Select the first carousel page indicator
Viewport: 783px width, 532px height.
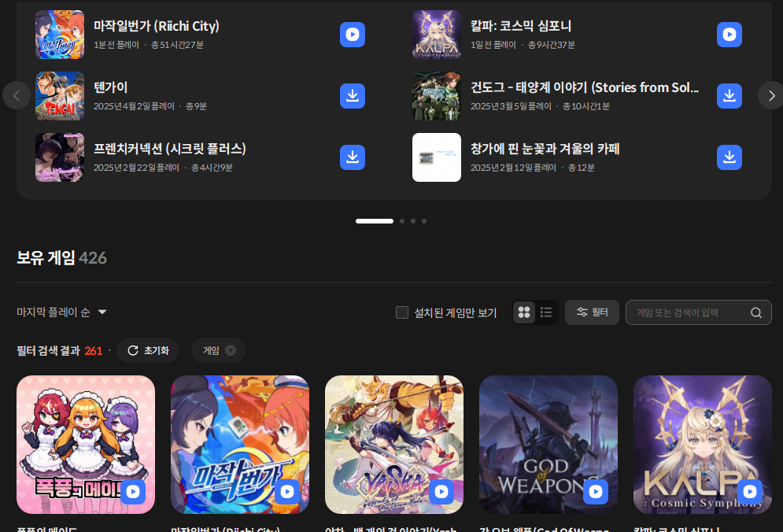coord(375,221)
